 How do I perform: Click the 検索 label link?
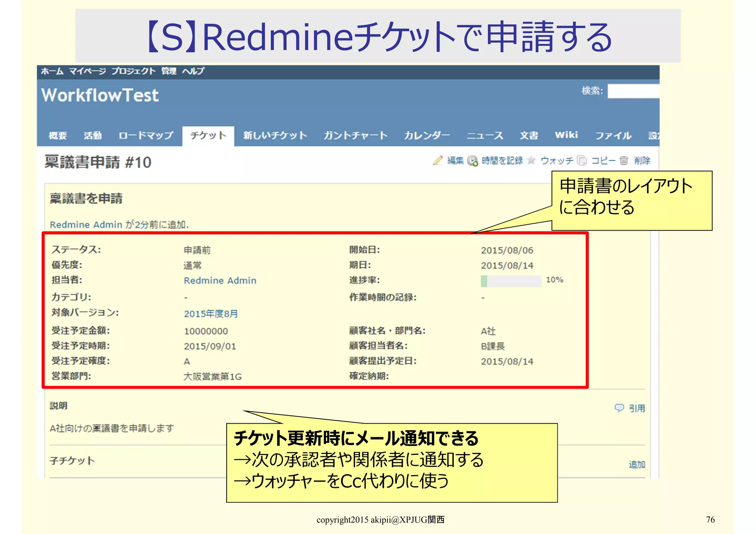592,90
